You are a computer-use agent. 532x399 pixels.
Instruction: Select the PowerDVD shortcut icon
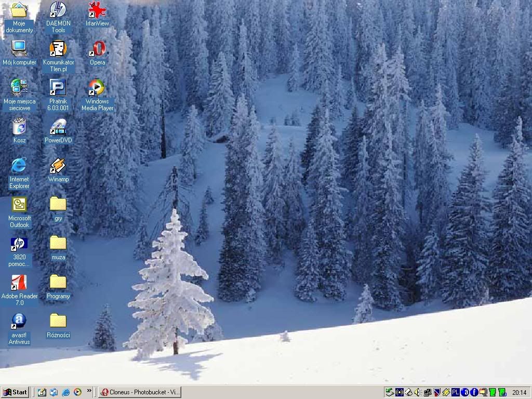(58, 127)
